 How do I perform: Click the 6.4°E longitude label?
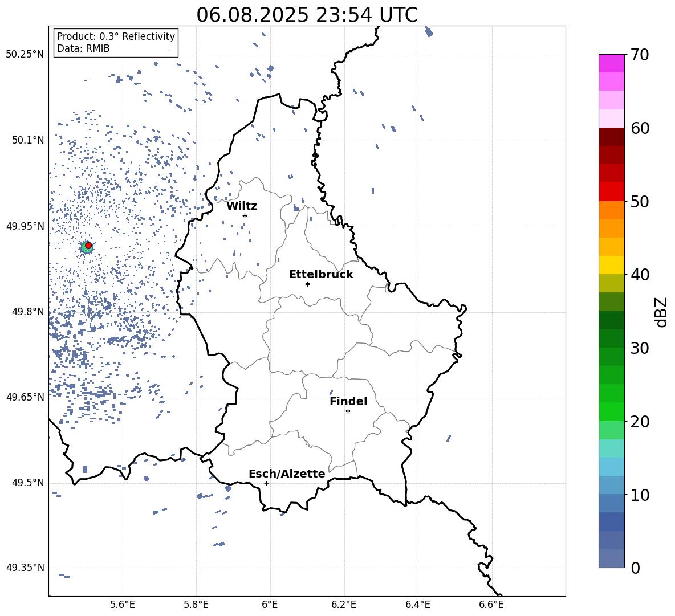[417, 605]
